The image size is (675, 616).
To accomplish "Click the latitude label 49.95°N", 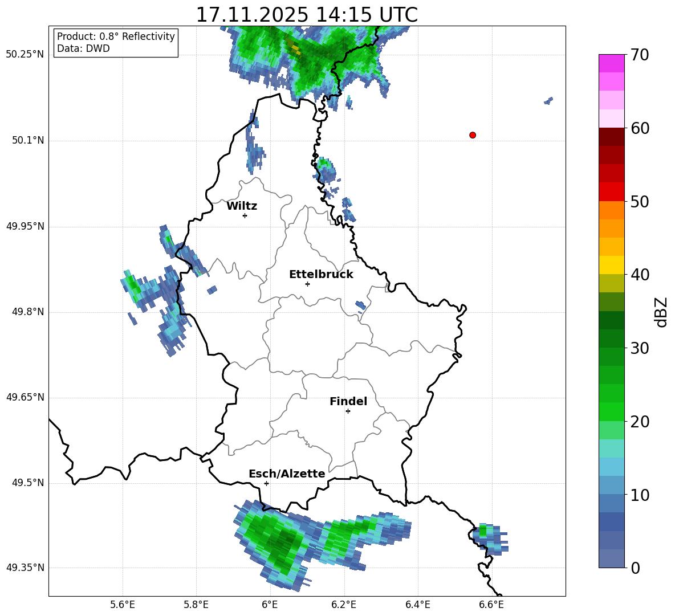I will 25,226.
